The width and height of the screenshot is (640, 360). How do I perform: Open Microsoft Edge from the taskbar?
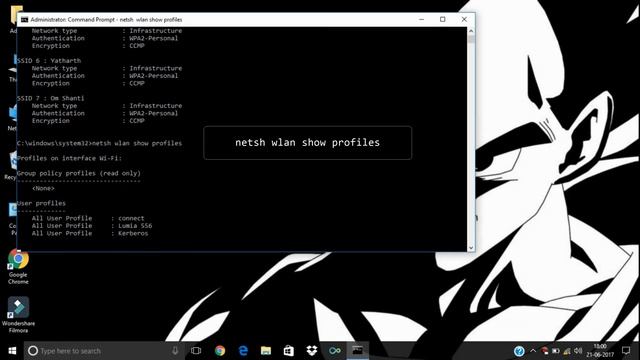pos(243,351)
